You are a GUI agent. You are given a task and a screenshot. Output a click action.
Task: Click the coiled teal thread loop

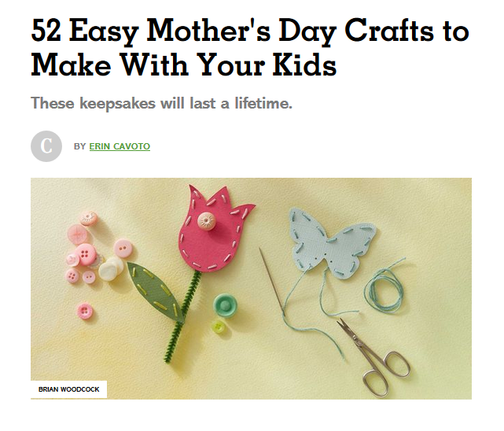(384, 289)
